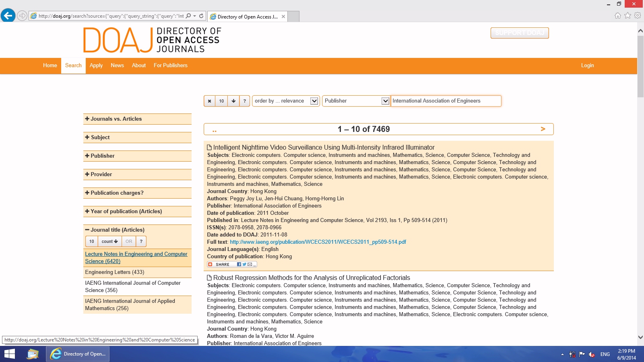Select the Search menu tab
This screenshot has height=362, width=644.
73,66
